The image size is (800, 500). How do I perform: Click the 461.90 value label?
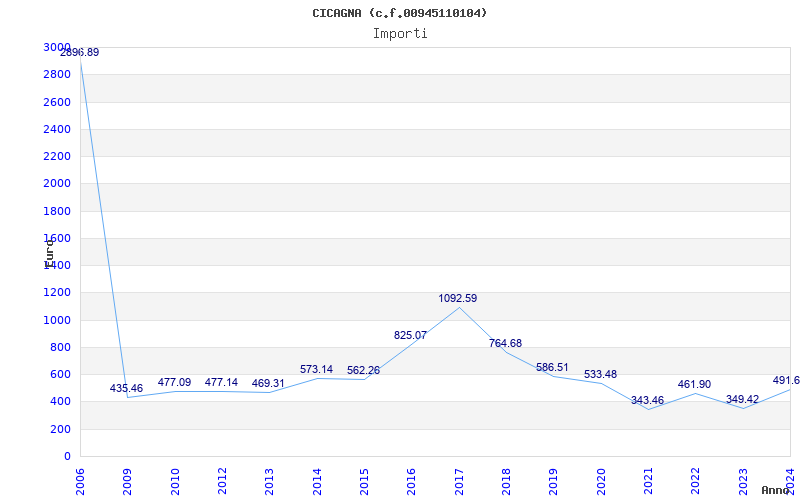(x=694, y=385)
